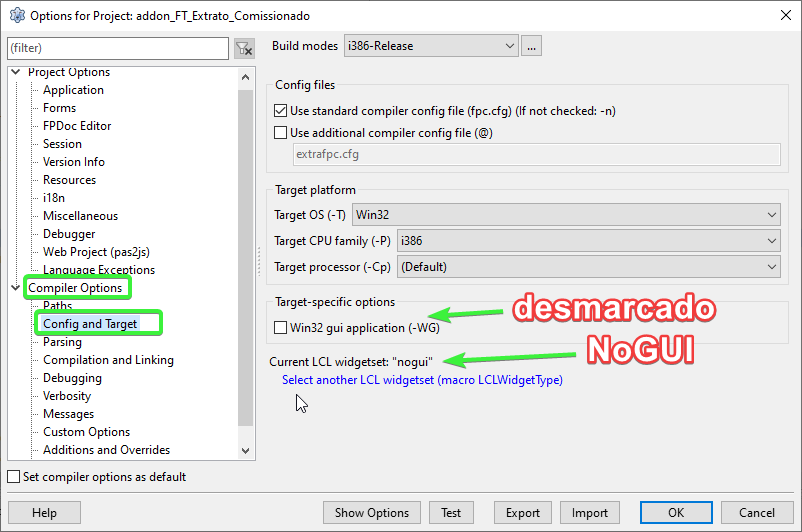Select Verbosity in the tree
The image size is (802, 532).
(x=67, y=396)
